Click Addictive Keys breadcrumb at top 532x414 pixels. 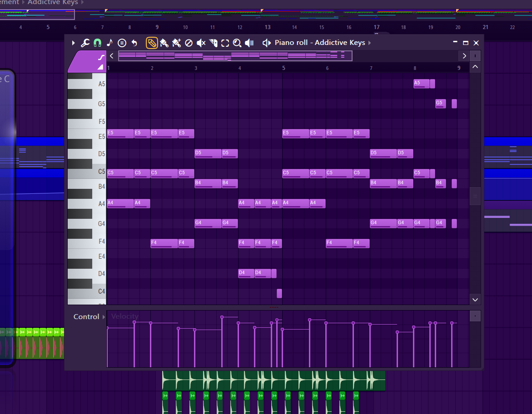[53, 2]
